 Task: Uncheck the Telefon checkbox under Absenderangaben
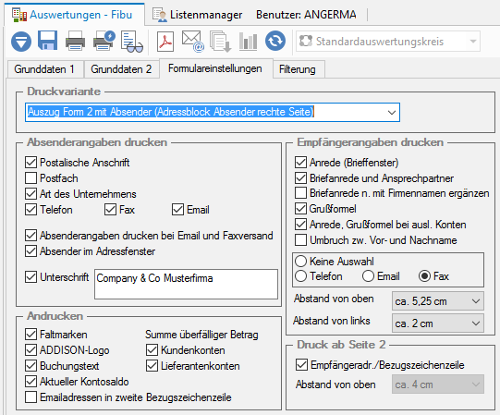pos(31,210)
